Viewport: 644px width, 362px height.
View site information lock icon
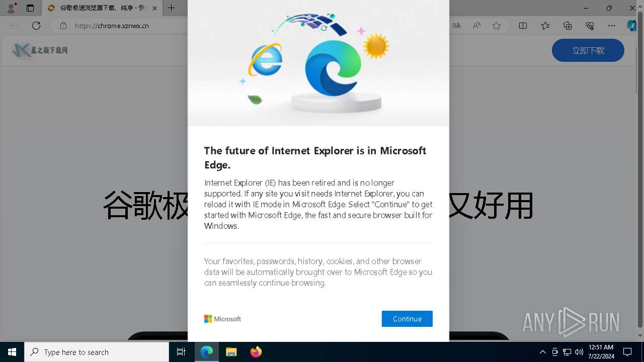63,26
